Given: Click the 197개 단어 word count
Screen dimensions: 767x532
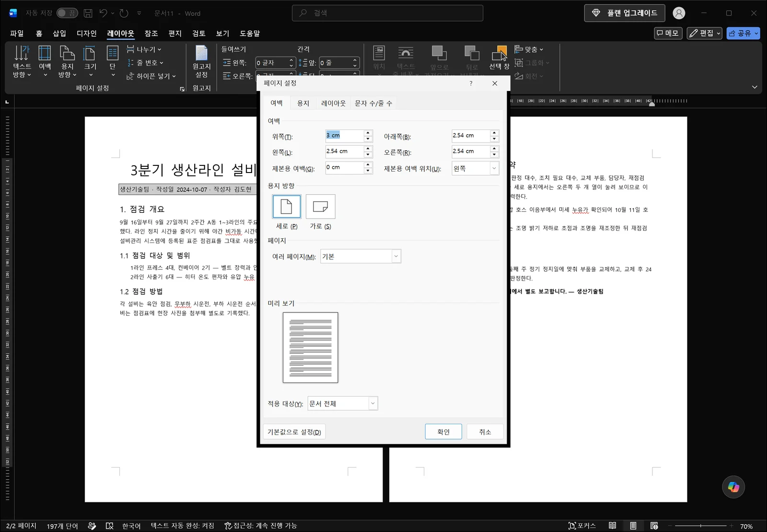Looking at the screenshot, I should 62,526.
